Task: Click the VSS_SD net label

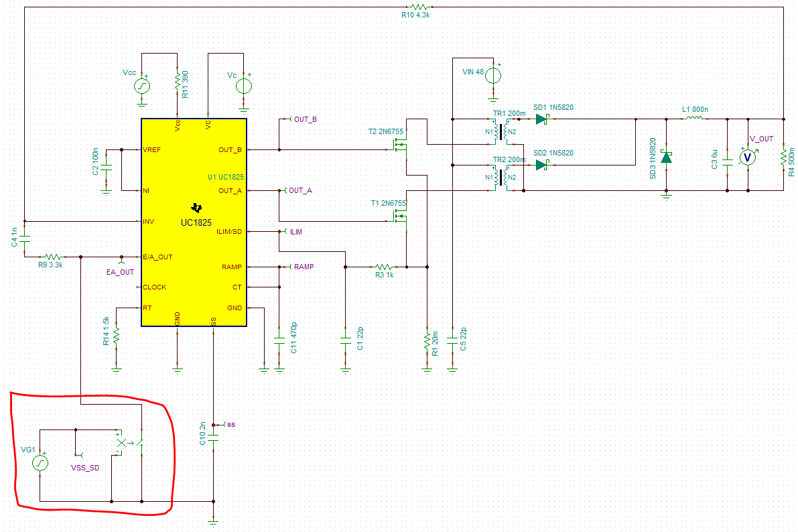Action: pyautogui.click(x=85, y=468)
